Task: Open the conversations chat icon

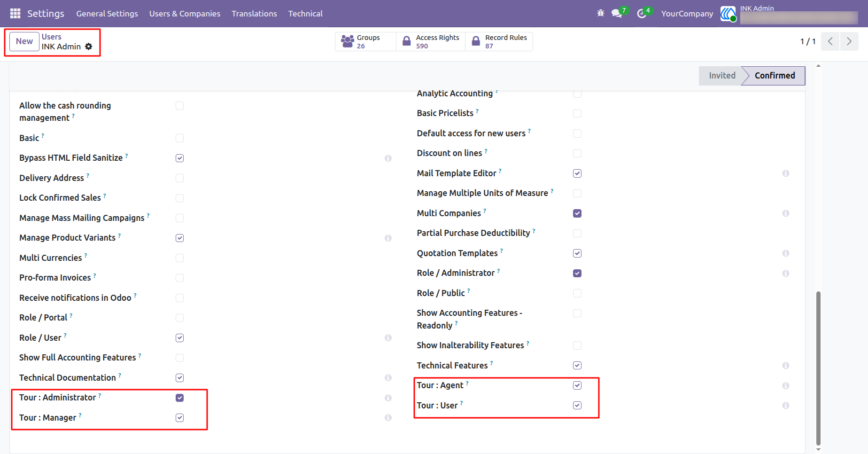Action: (x=617, y=13)
